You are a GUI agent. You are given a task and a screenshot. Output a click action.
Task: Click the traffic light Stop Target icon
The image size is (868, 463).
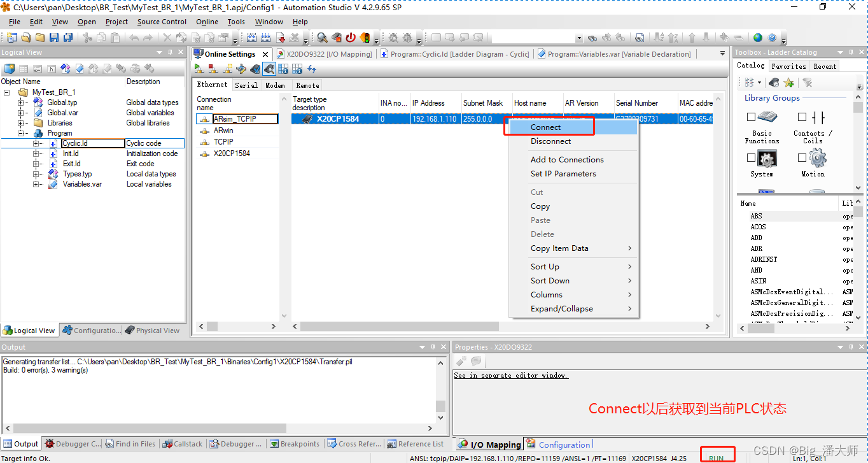(365, 38)
